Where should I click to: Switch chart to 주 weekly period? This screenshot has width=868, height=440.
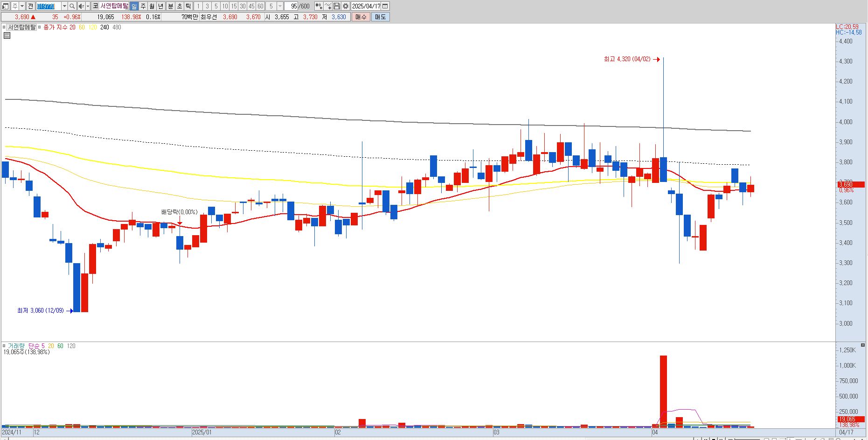(143, 6)
